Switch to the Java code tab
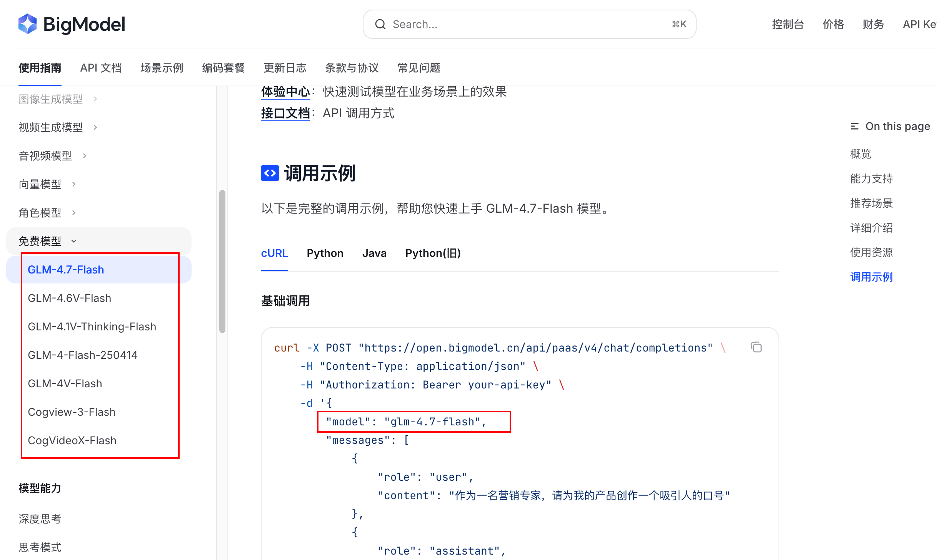Image resolution: width=937 pixels, height=560 pixels. [374, 253]
